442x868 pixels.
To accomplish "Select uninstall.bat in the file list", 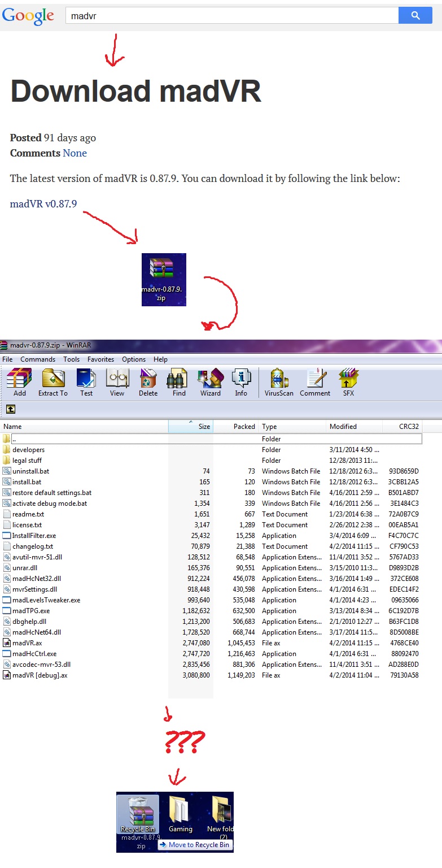I will [211, 471].
